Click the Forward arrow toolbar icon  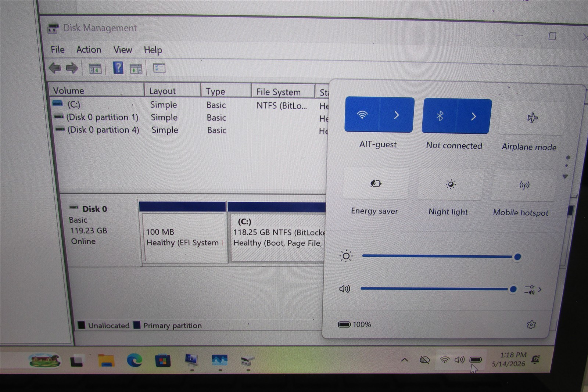tap(72, 68)
